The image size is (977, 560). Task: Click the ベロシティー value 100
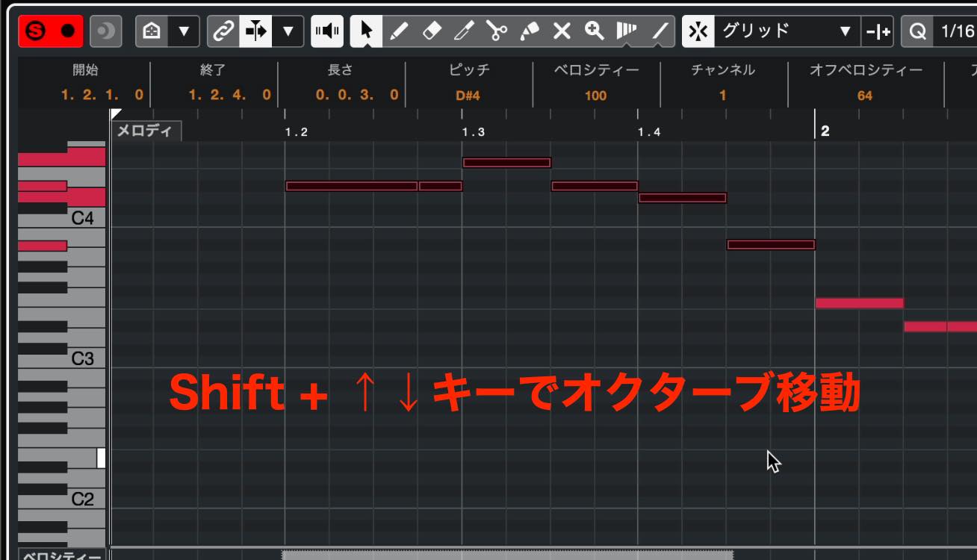pyautogui.click(x=595, y=95)
